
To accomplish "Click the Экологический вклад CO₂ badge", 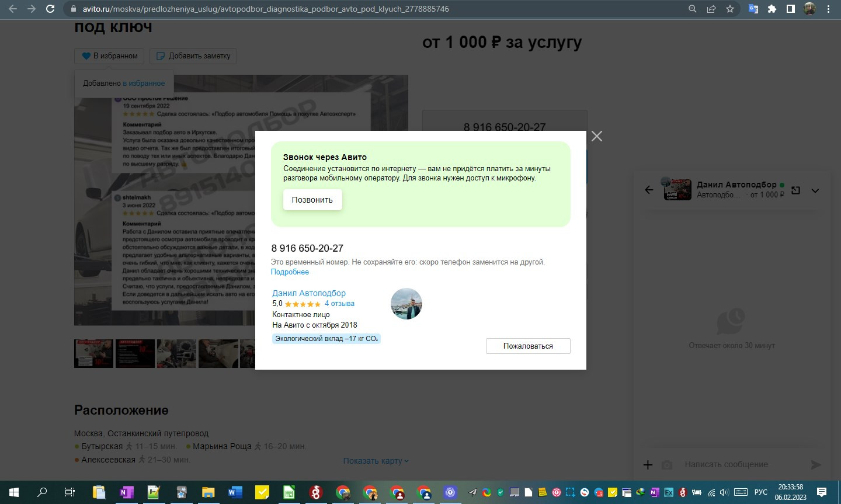I will 326,339.
